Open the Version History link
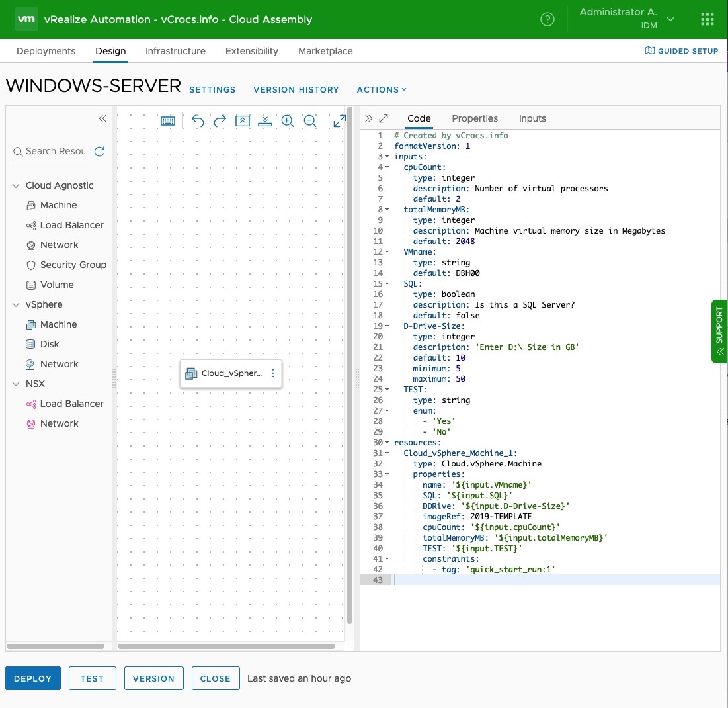 tap(296, 89)
